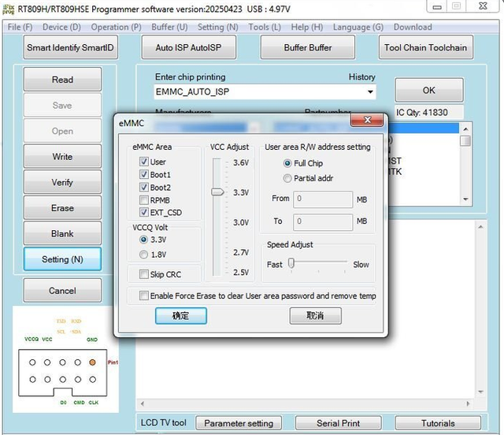Viewport: 504px width, 435px height.
Task: Open the Tools (L) menu
Action: (x=265, y=27)
